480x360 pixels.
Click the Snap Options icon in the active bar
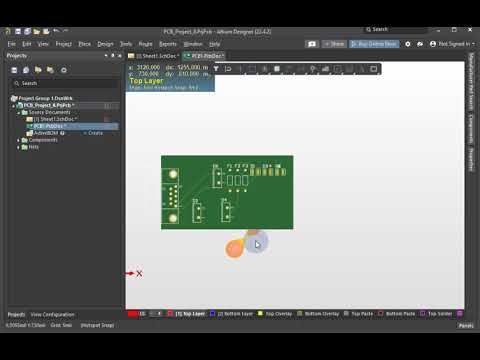pyautogui.click(x=228, y=69)
